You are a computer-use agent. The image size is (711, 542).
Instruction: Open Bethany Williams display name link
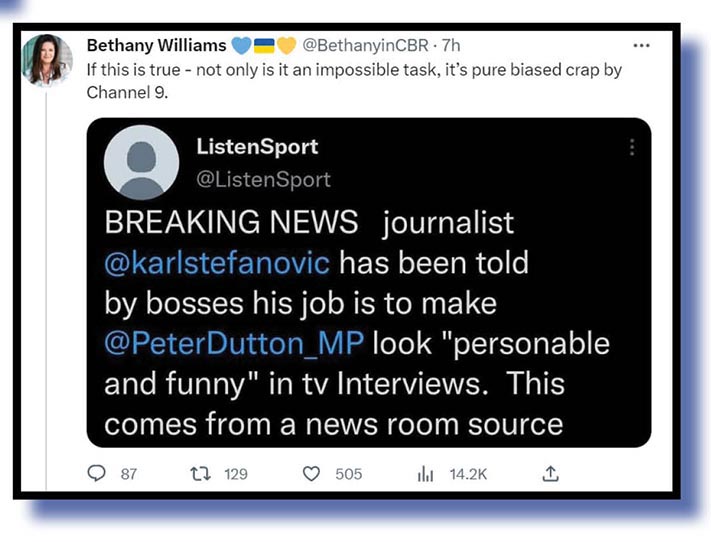coord(156,45)
